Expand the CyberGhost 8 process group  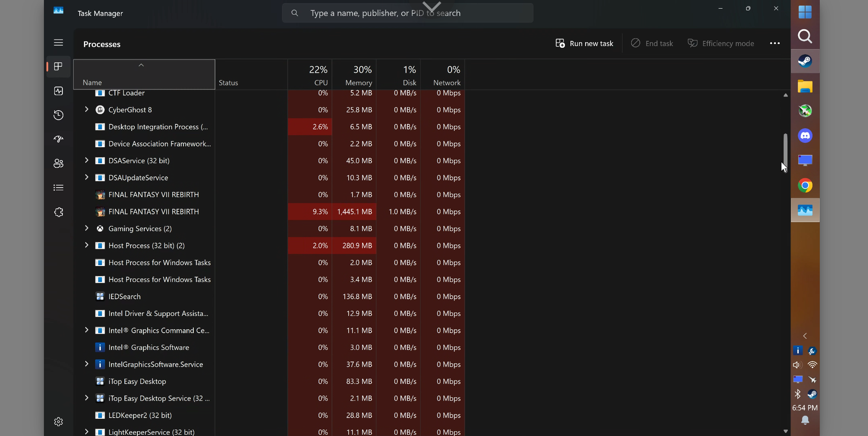point(87,109)
